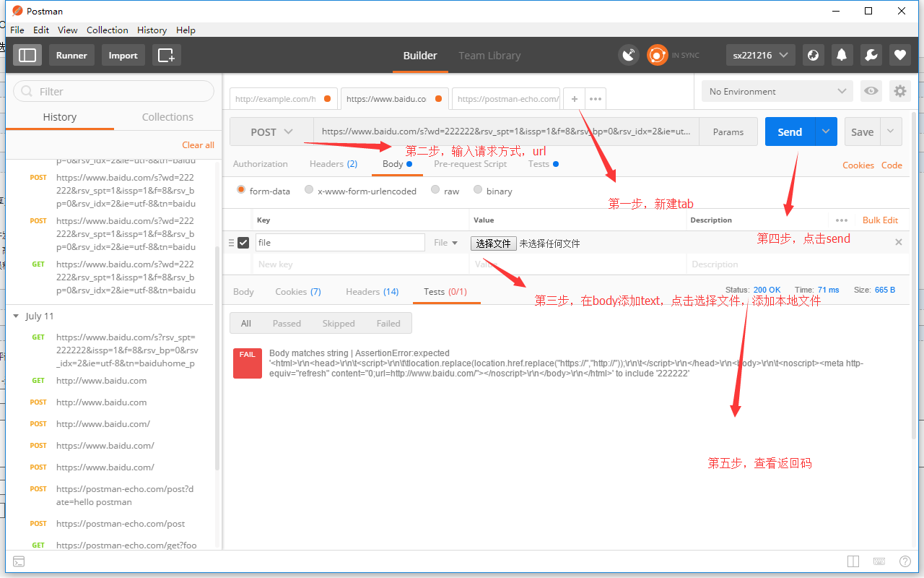Click the history Filter input field
This screenshot has width=924, height=578.
(114, 91)
